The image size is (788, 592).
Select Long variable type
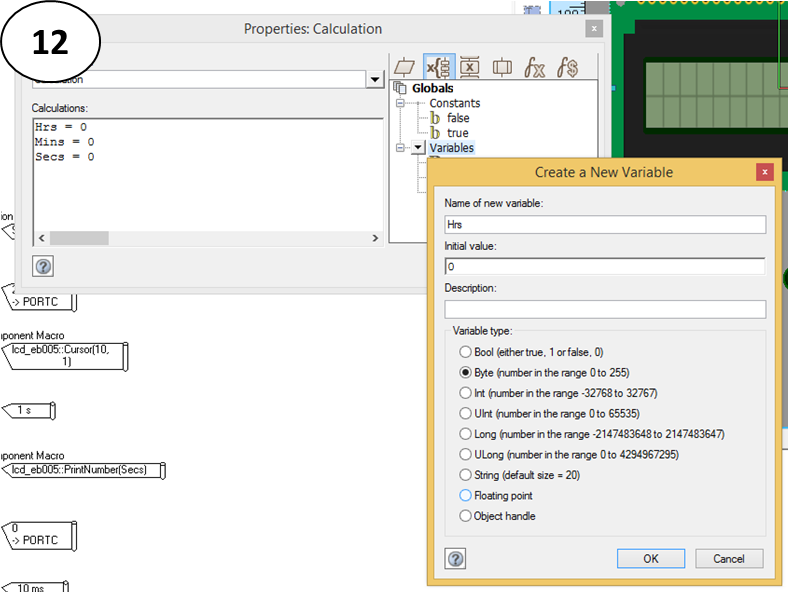tap(465, 434)
